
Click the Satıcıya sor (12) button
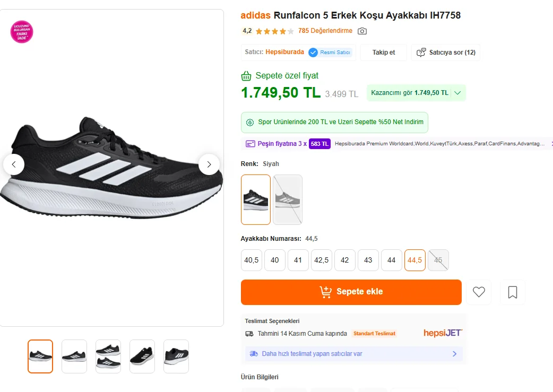446,53
